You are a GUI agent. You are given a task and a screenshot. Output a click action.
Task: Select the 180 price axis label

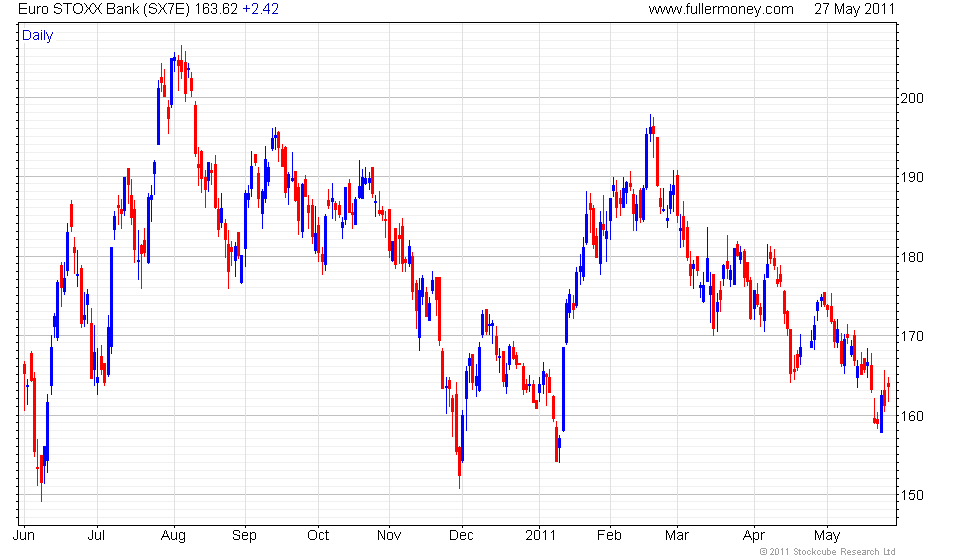coord(911,257)
